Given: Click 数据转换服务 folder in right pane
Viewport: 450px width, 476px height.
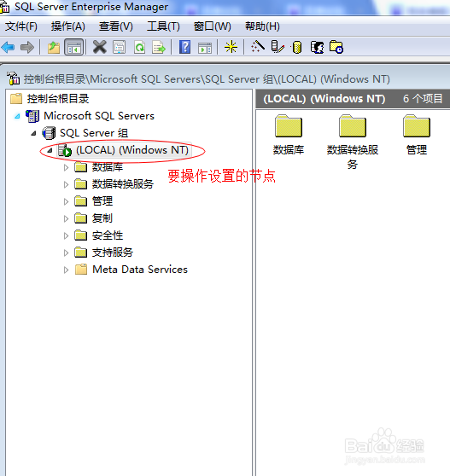Looking at the screenshot, I should (x=353, y=142).
